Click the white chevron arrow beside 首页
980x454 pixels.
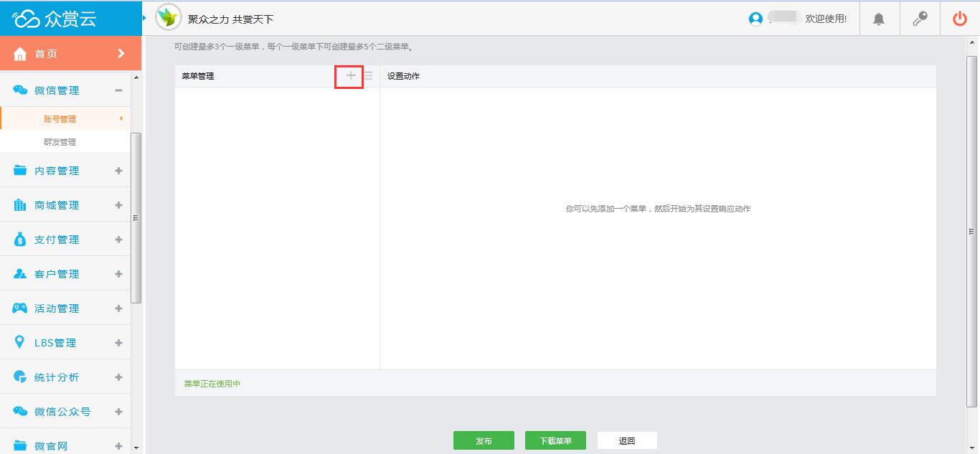[121, 54]
